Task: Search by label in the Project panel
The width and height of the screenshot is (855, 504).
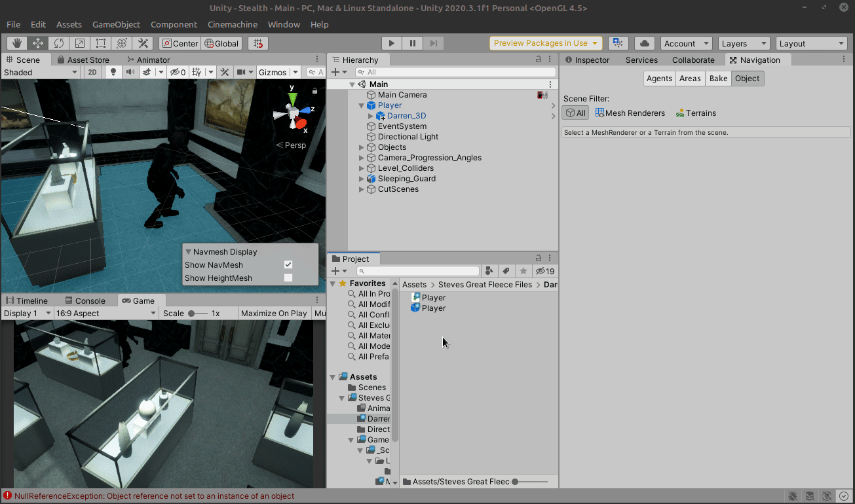Action: (x=506, y=271)
